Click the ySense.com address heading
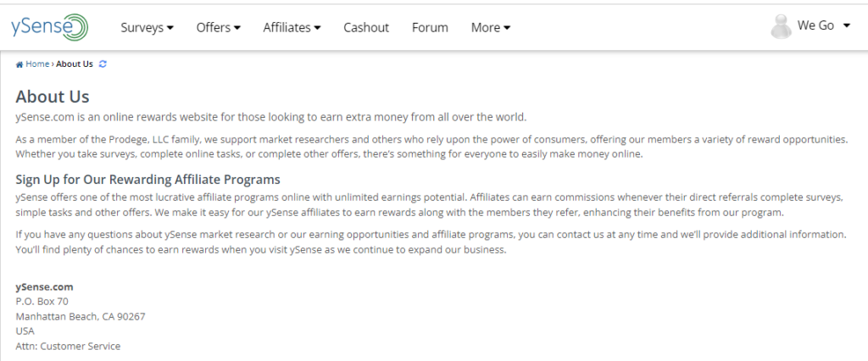 44,286
